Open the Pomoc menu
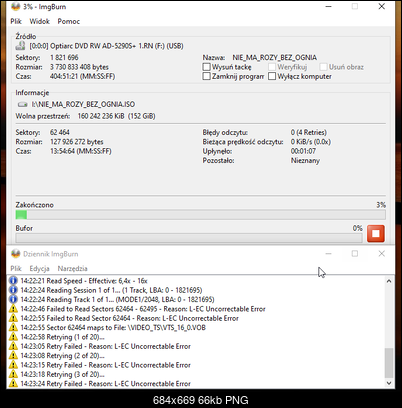402x408 pixels. click(69, 21)
